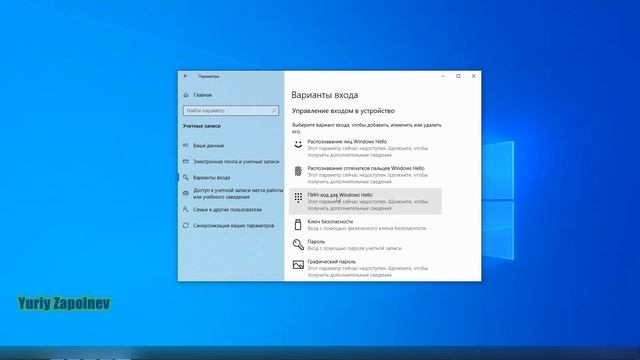Viewport: 640px width, 360px height.
Task: Click the sync arrows icon in sidebar
Action: click(186, 225)
